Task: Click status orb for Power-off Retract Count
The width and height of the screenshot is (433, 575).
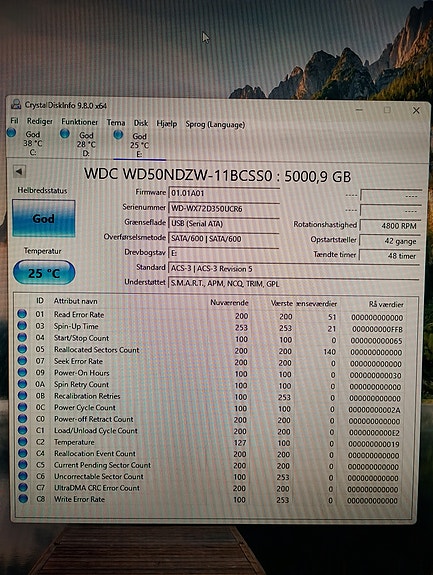Action: coord(22,418)
